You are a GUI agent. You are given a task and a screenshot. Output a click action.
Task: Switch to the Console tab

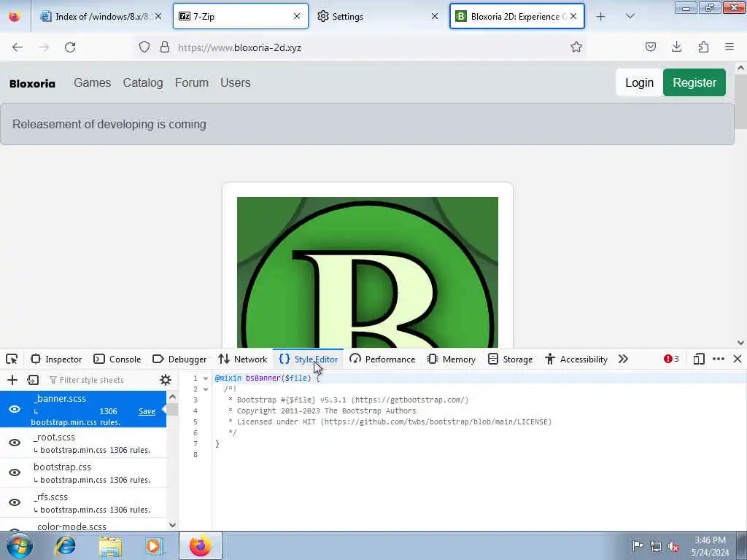coord(117,359)
